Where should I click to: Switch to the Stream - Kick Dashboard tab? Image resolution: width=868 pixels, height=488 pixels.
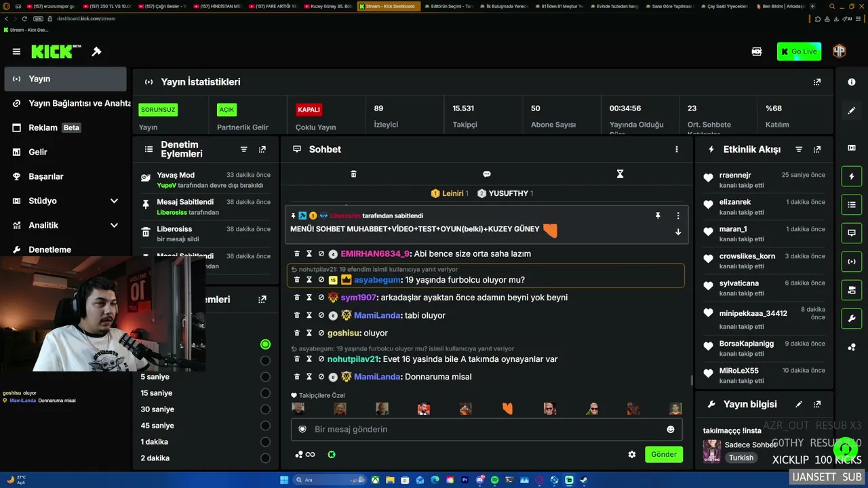[389, 6]
